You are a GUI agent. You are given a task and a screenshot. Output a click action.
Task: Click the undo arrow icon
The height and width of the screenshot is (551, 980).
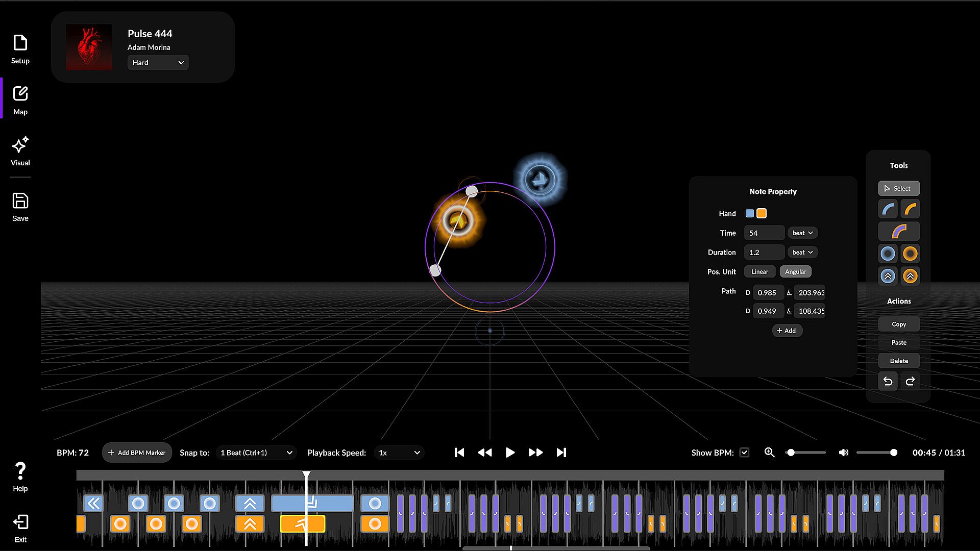tap(888, 381)
